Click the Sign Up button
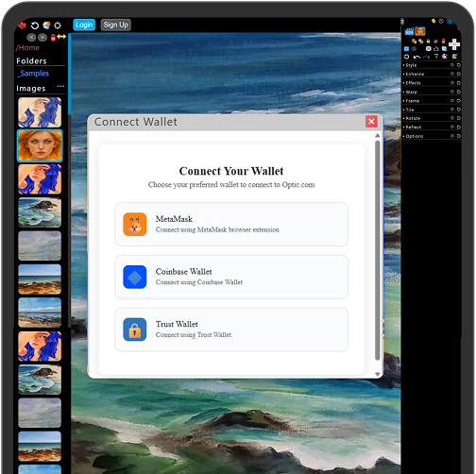Viewport: 476px width, 474px height. click(115, 25)
